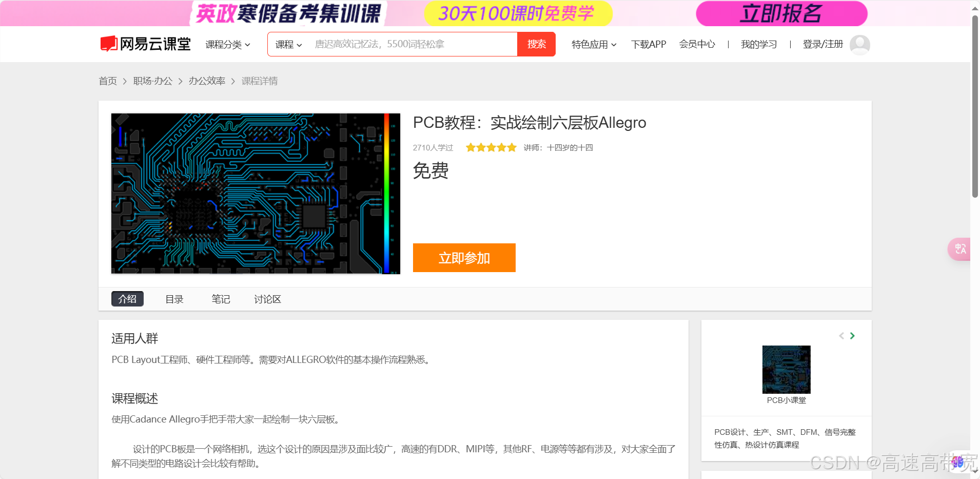Click the 英政寒假备考集训课 banner text
The height and width of the screenshot is (479, 980).
(288, 13)
